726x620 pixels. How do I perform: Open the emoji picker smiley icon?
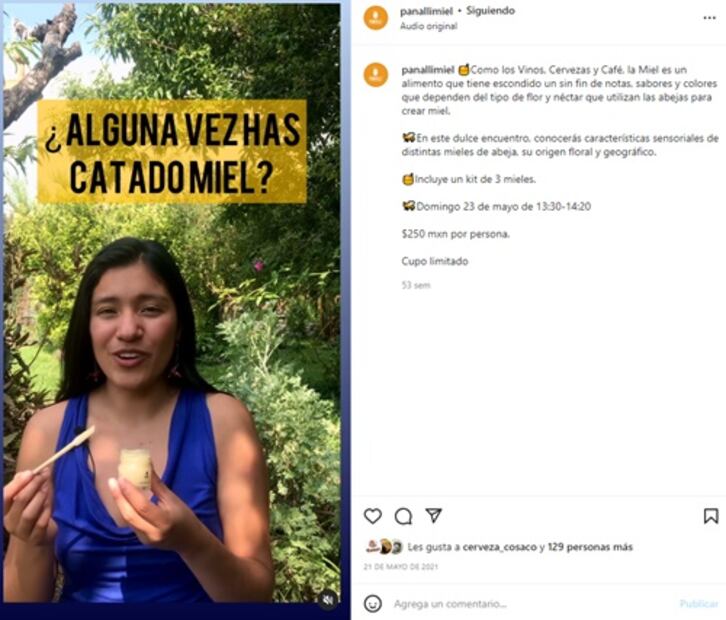point(373,603)
